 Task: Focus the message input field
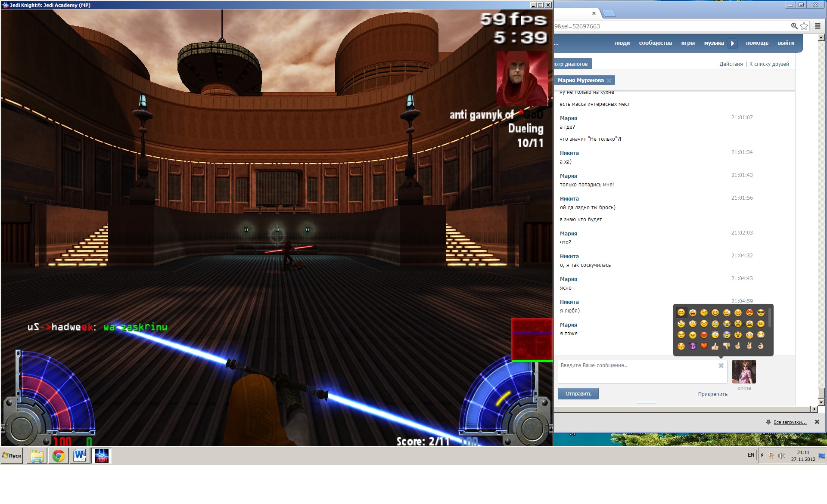[x=642, y=371]
